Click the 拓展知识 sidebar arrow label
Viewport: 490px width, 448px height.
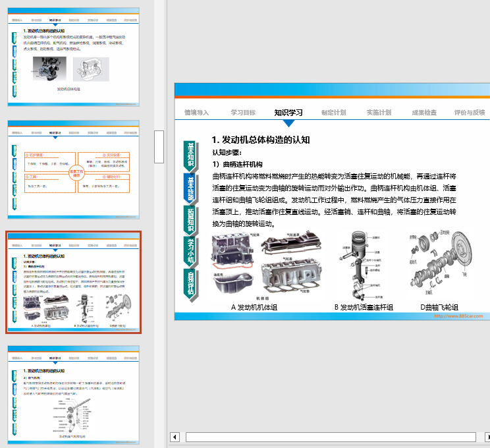click(x=190, y=221)
